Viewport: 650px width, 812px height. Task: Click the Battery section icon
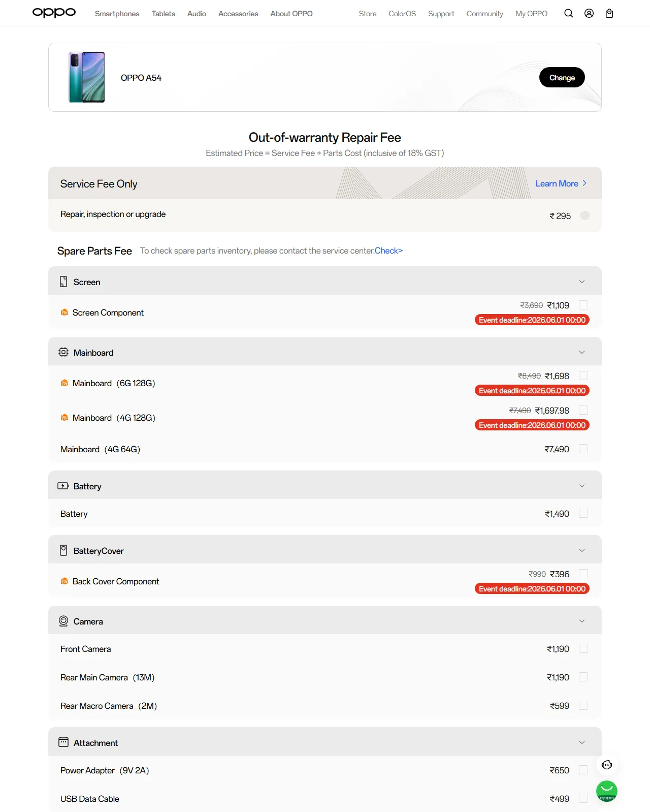[63, 486]
